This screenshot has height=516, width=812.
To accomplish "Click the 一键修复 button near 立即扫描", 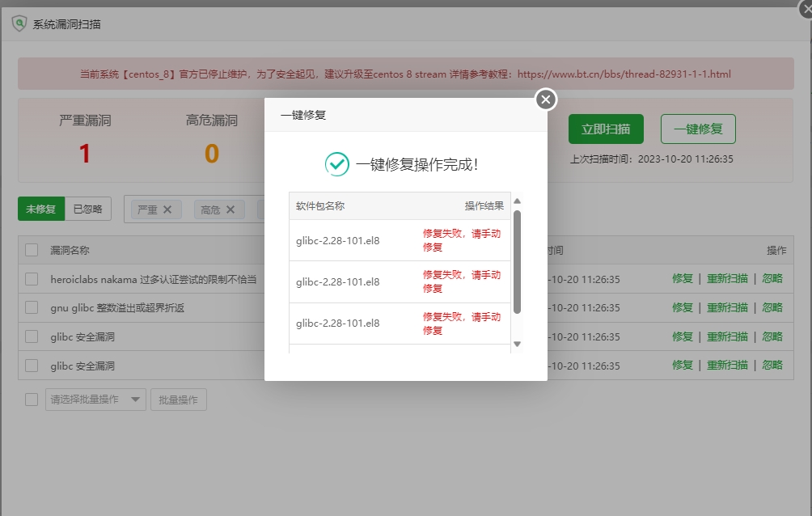I will click(697, 129).
